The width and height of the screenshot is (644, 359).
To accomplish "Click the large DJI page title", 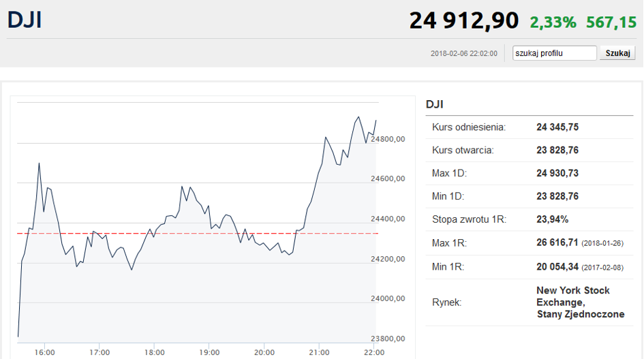I will 25,20.
